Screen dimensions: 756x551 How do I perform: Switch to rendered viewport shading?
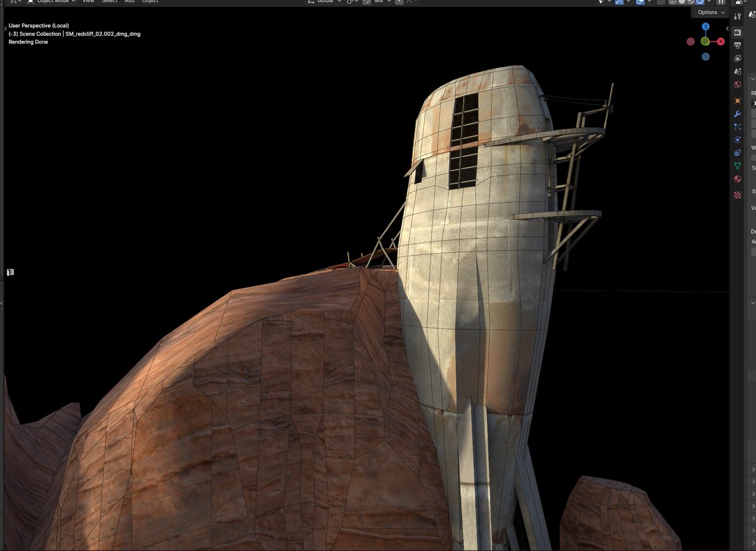pyautogui.click(x=699, y=2)
